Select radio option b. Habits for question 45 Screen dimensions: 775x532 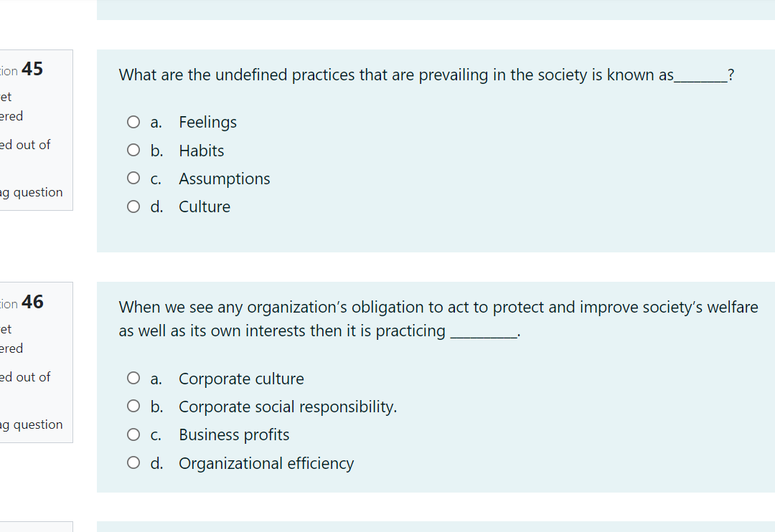click(133, 150)
